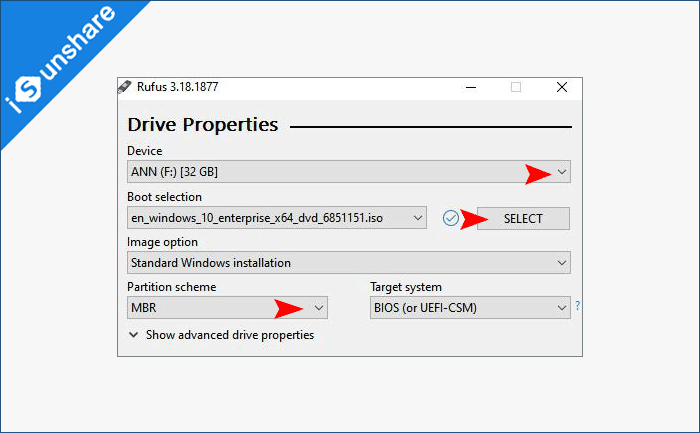700x433 pixels.
Task: Close the Rufus window
Action: coord(562,87)
